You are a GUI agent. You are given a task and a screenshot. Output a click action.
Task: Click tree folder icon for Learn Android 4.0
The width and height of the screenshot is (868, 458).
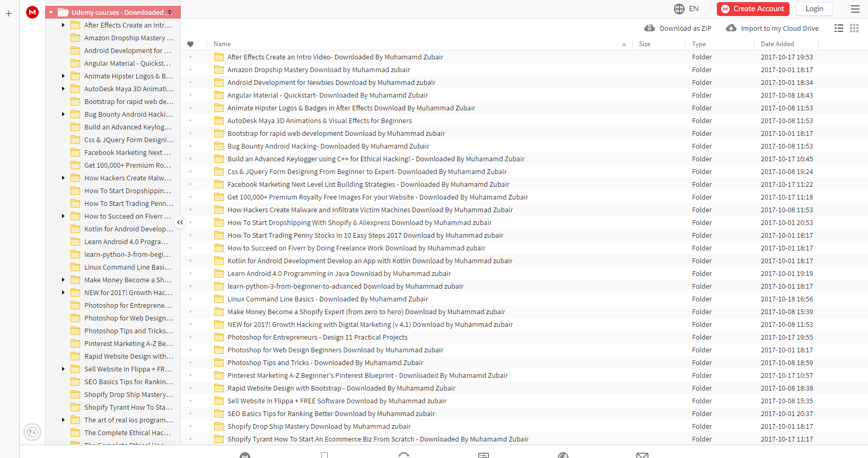(x=75, y=241)
